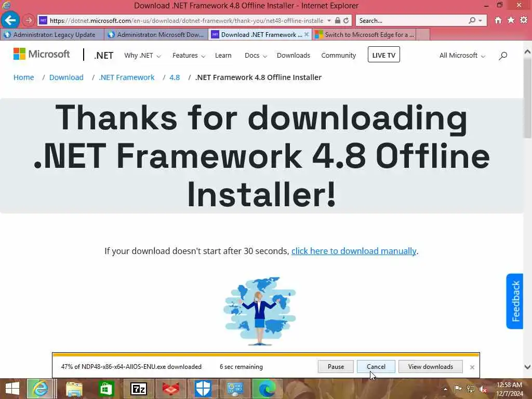Click the IE Search... input box

[x=412, y=21]
